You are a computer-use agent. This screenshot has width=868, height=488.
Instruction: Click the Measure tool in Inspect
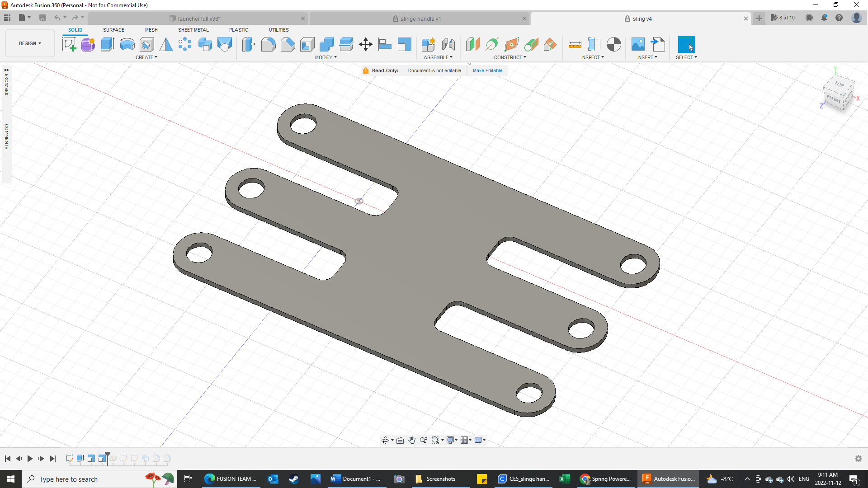point(575,44)
